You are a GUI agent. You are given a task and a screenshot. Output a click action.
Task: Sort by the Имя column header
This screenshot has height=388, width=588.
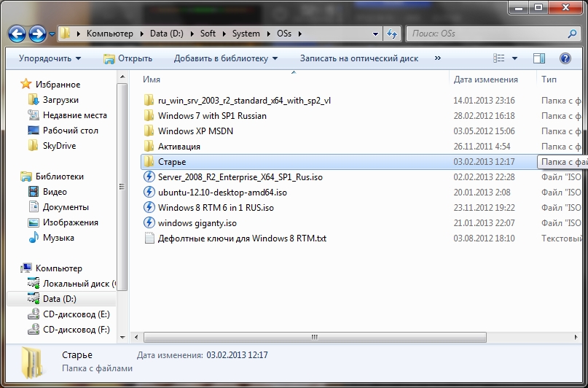click(x=152, y=79)
